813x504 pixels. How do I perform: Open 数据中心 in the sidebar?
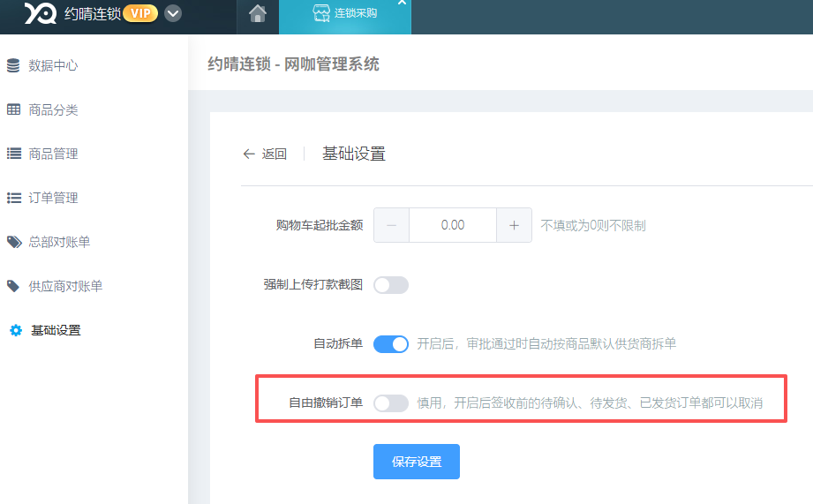point(53,65)
